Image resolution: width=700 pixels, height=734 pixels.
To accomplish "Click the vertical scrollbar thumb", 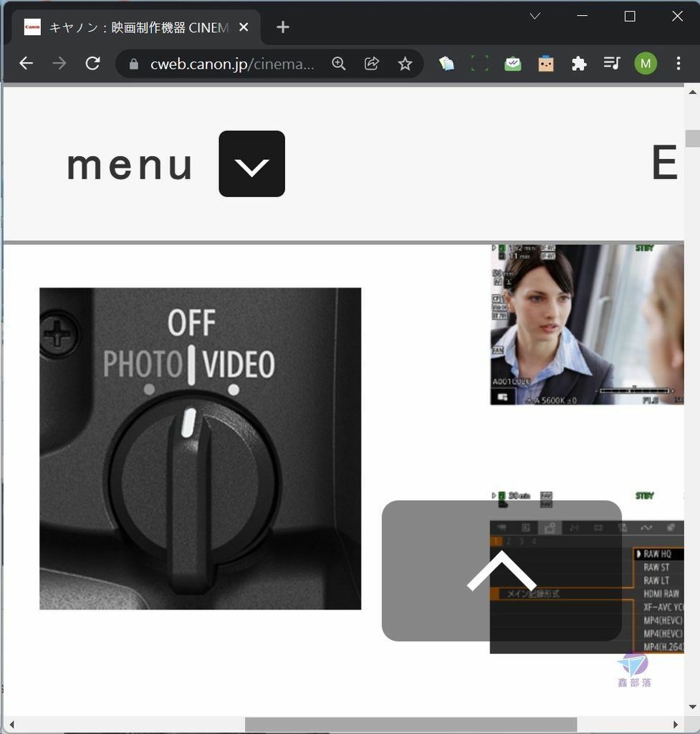I will click(692, 138).
